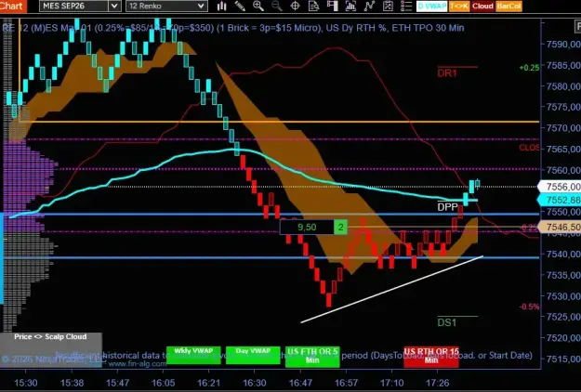
Task: Click the 7552,88 VWAP price marker
Action: click(x=559, y=201)
